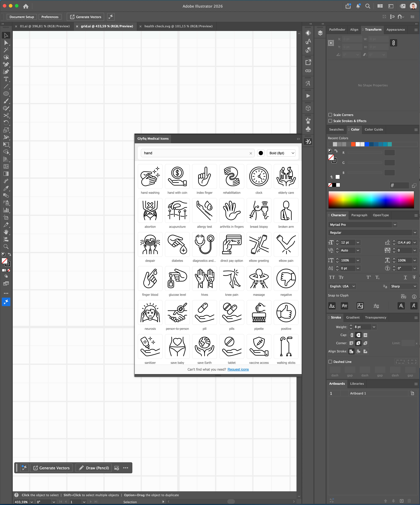The height and width of the screenshot is (505, 420).
Task: Open the Layers panel icon
Action: [x=320, y=33]
